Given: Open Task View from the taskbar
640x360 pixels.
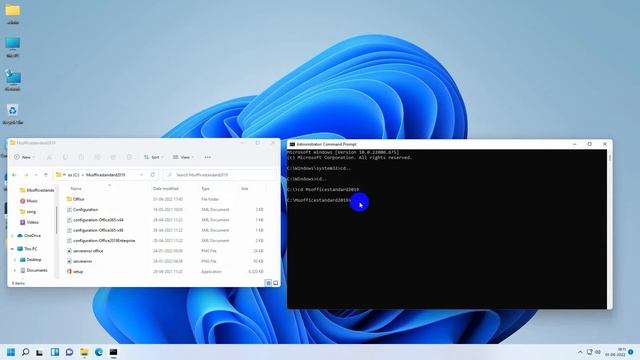Looking at the screenshot, I should click(x=40, y=352).
